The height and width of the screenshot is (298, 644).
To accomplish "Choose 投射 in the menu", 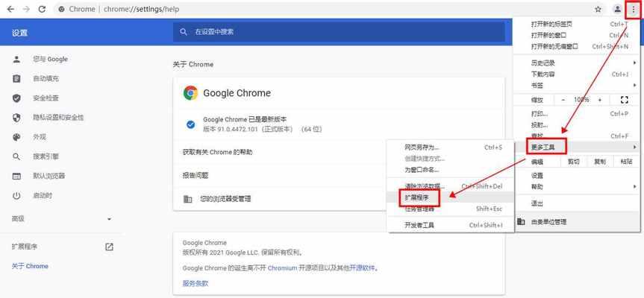I will 577,125.
